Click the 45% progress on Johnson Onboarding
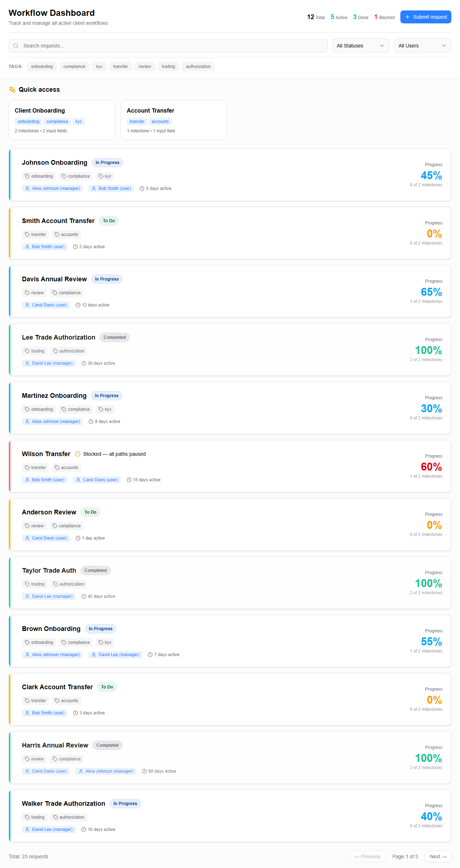460x868 pixels. [x=431, y=176]
